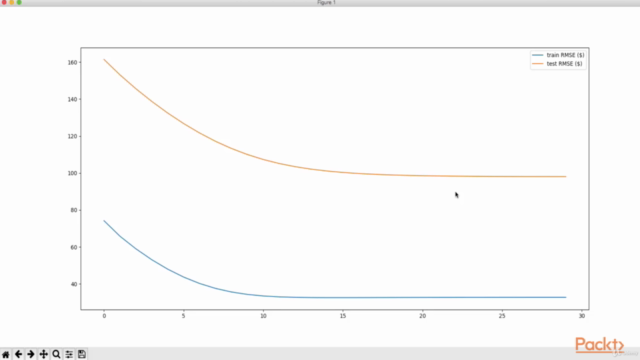Viewport: 640px width, 360px height.
Task: Click the Figure 1 window title
Action: click(326, 2)
